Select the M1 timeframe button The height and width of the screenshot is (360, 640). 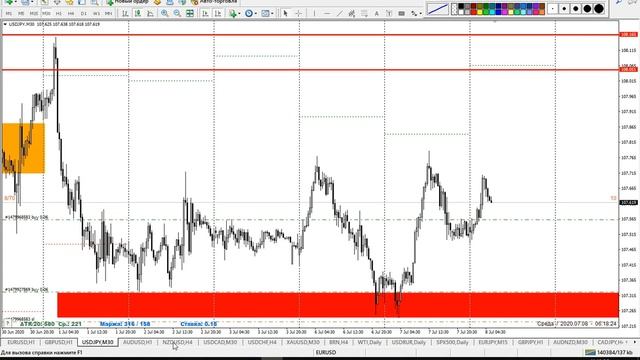[x=9, y=13]
